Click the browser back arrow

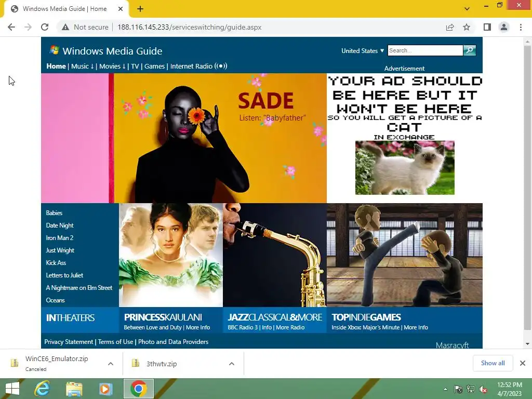tap(11, 27)
